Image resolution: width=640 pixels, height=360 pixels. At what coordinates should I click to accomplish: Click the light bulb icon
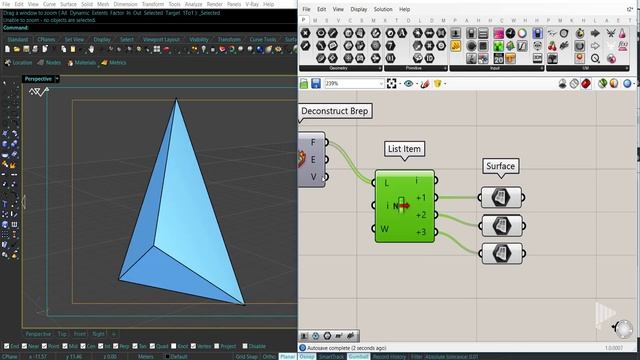203,49
